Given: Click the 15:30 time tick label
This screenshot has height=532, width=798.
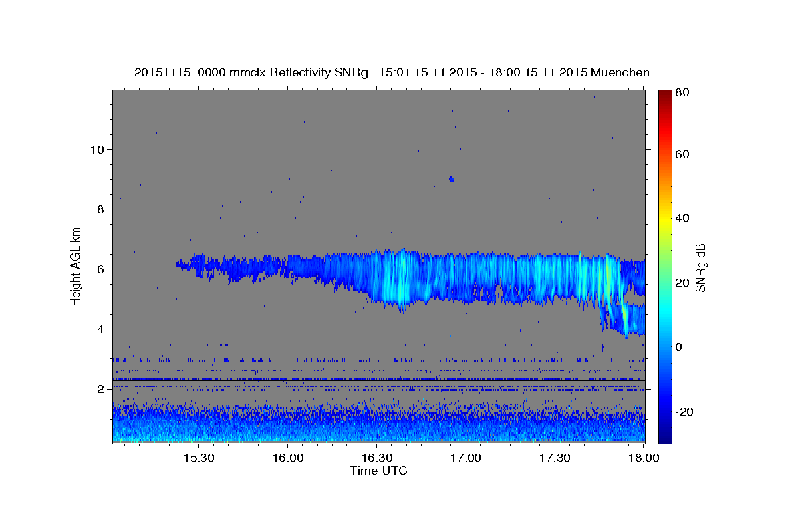Looking at the screenshot, I should [198, 458].
